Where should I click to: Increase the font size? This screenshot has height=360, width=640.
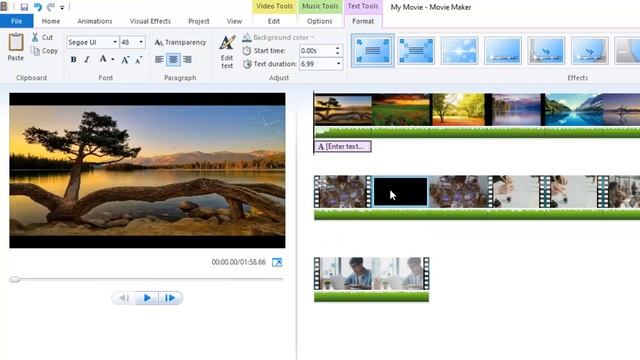(125, 60)
